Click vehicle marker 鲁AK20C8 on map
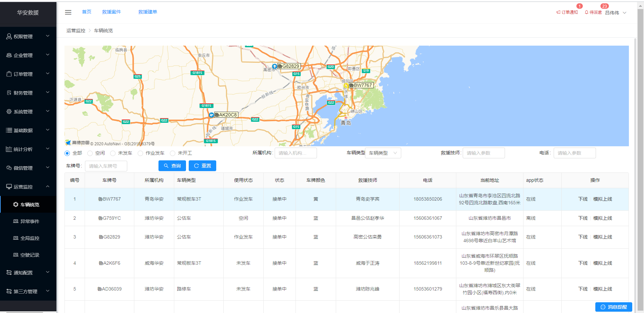The height and width of the screenshot is (313, 644). [212, 115]
